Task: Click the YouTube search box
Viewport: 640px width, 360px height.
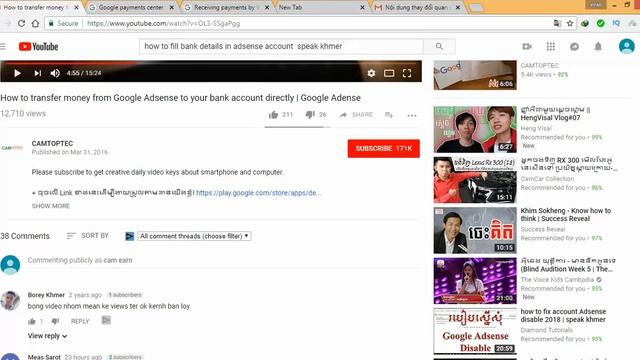Action: (281, 47)
